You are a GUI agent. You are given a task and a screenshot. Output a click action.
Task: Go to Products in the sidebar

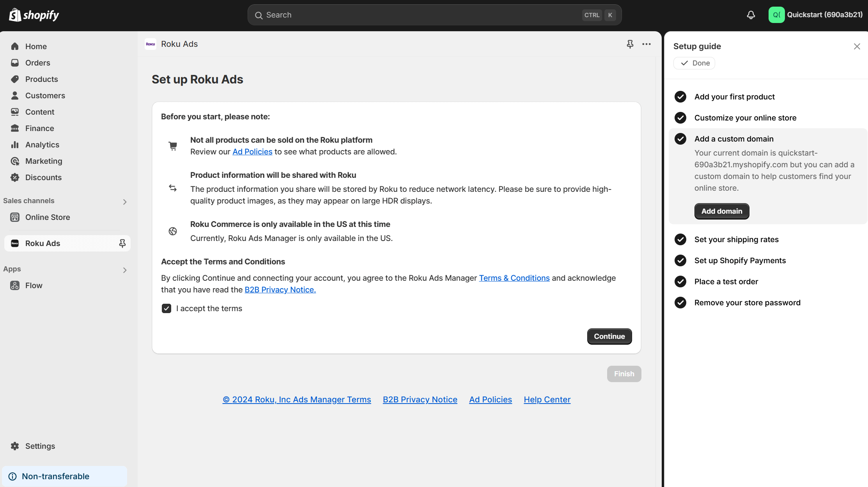pos(41,79)
